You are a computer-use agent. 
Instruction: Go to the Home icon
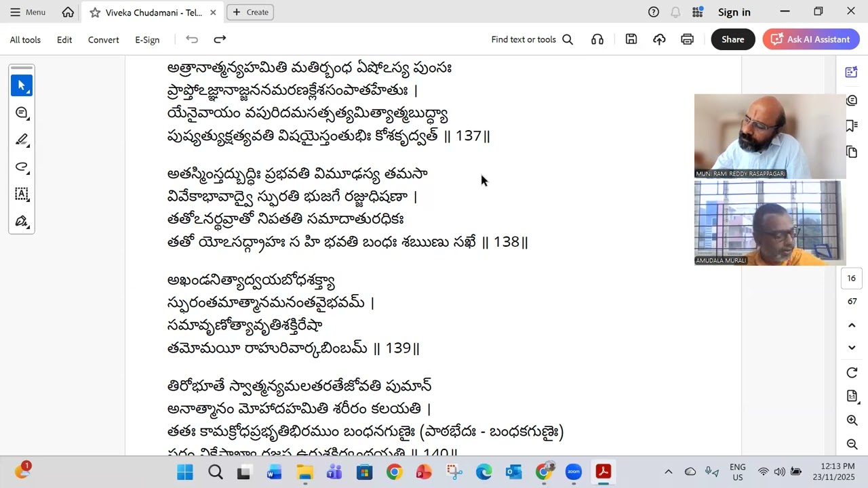68,12
